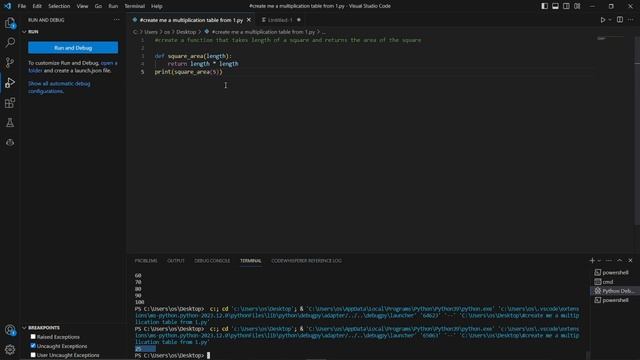Expand breadcrumb ellipsis after file name

tap(324, 32)
